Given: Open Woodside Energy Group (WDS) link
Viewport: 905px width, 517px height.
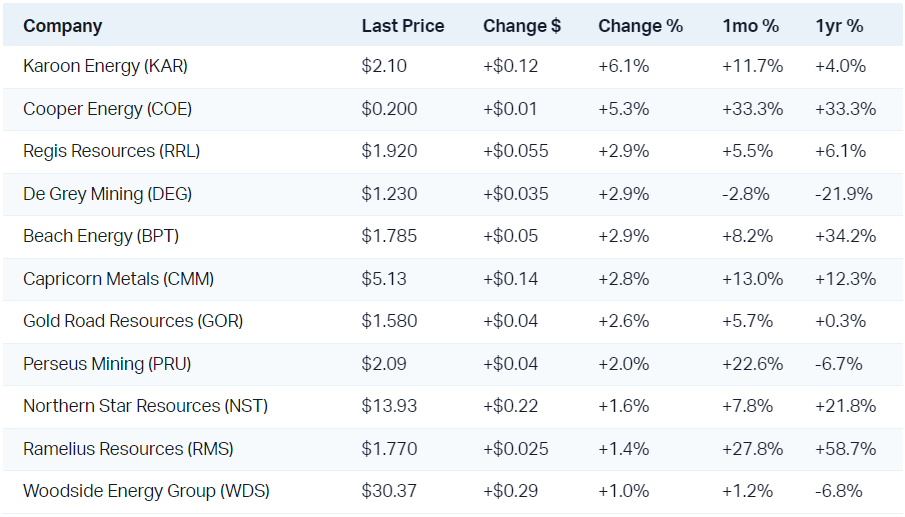Looking at the screenshot, I should pyautogui.click(x=146, y=491).
